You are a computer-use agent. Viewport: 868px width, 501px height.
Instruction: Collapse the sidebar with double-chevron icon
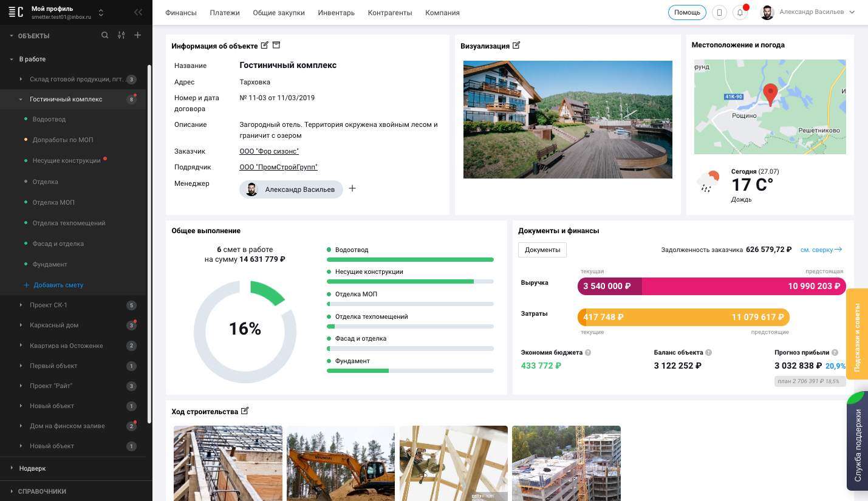[x=138, y=12]
